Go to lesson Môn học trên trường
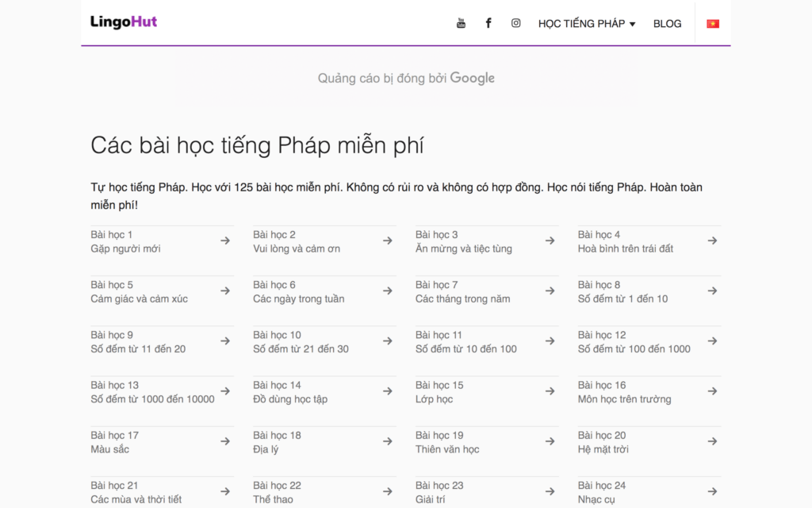The image size is (812, 508). point(625,399)
